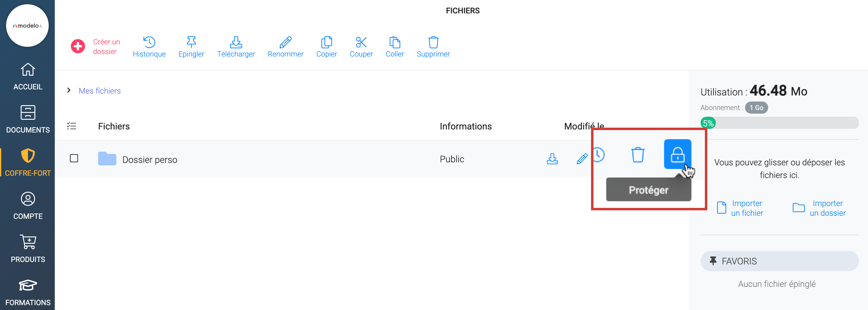Go to ACCUEIL in the sidebar

click(28, 76)
